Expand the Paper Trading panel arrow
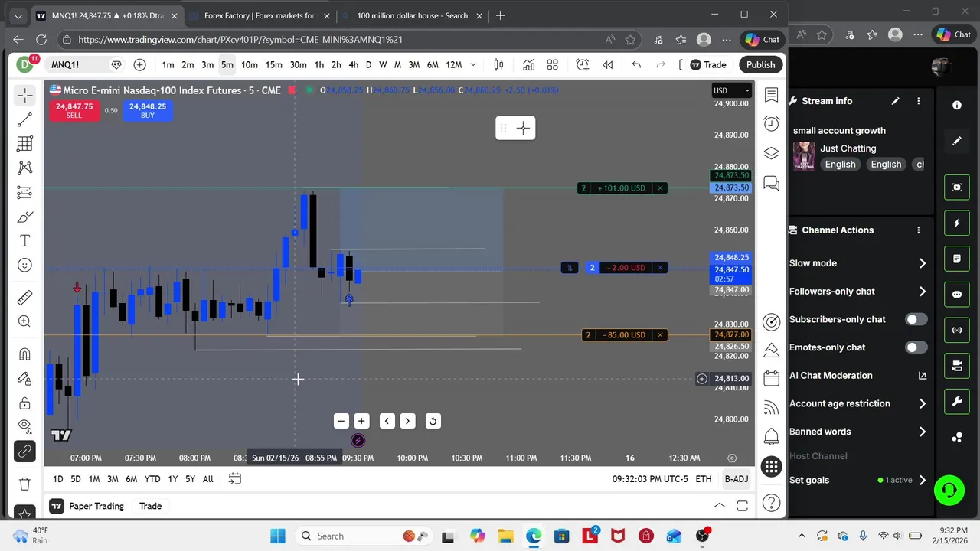Image resolution: width=980 pixels, height=551 pixels. pyautogui.click(x=720, y=505)
